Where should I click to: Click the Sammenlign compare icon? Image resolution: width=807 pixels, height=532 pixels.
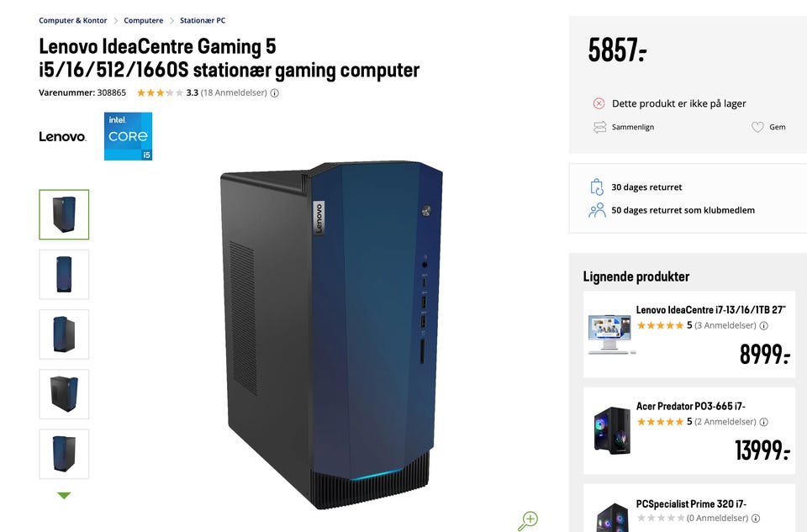click(599, 127)
